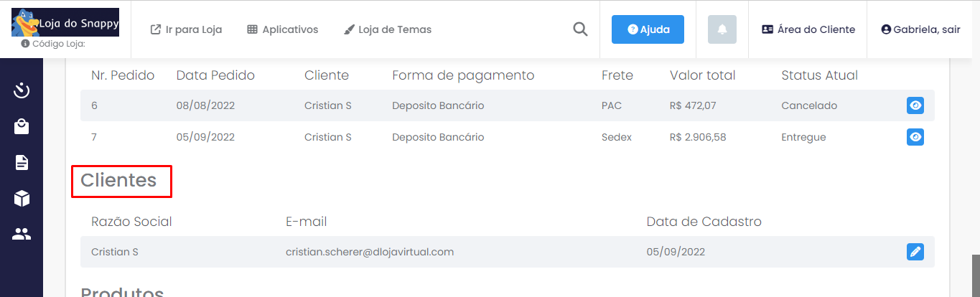View order 6 using eye icon

[915, 105]
